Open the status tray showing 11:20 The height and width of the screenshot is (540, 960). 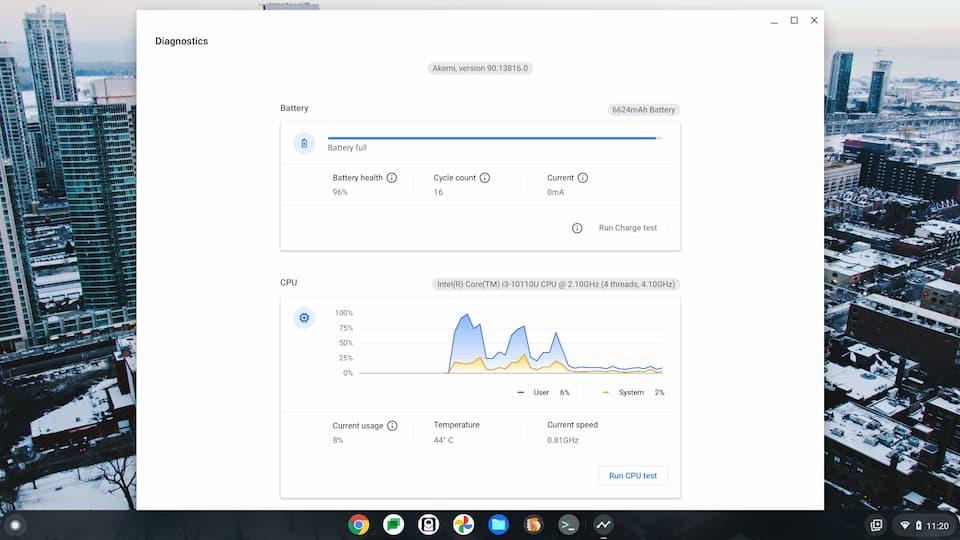[926, 525]
